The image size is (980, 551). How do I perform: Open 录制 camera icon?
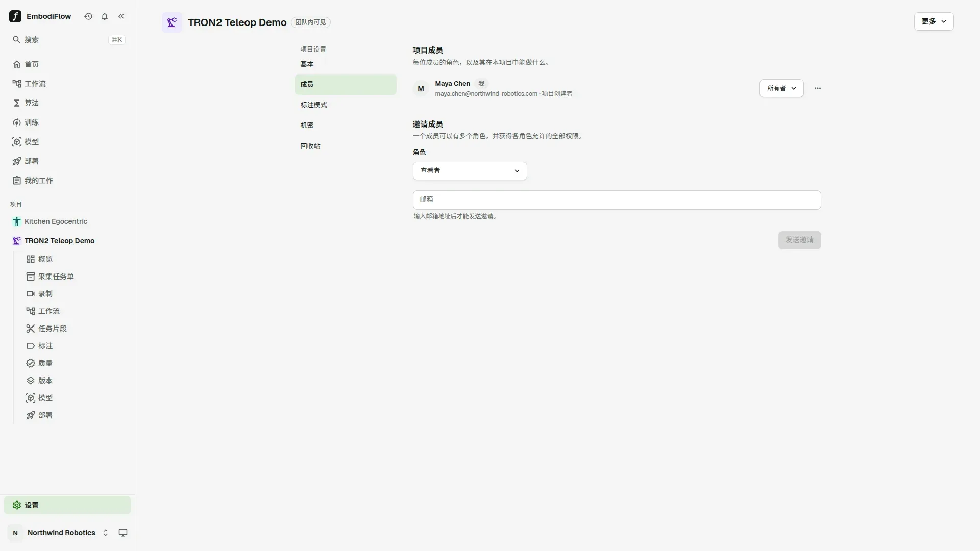(31, 294)
